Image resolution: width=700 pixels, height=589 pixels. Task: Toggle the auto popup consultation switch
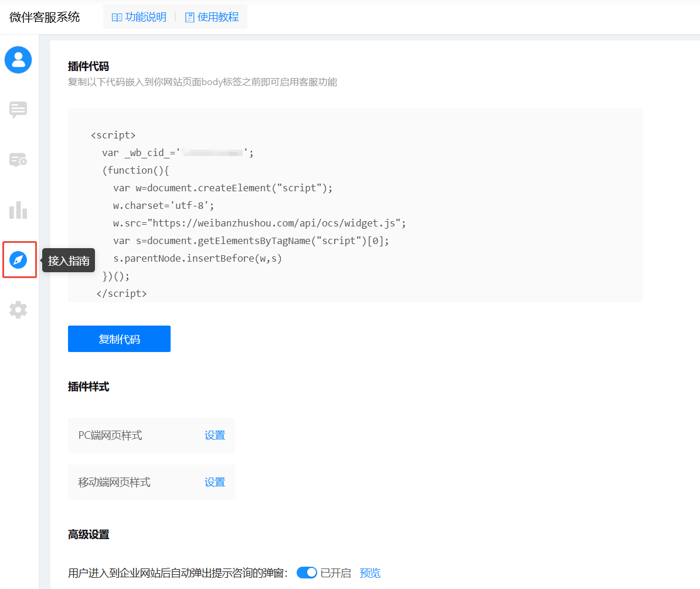coord(307,573)
